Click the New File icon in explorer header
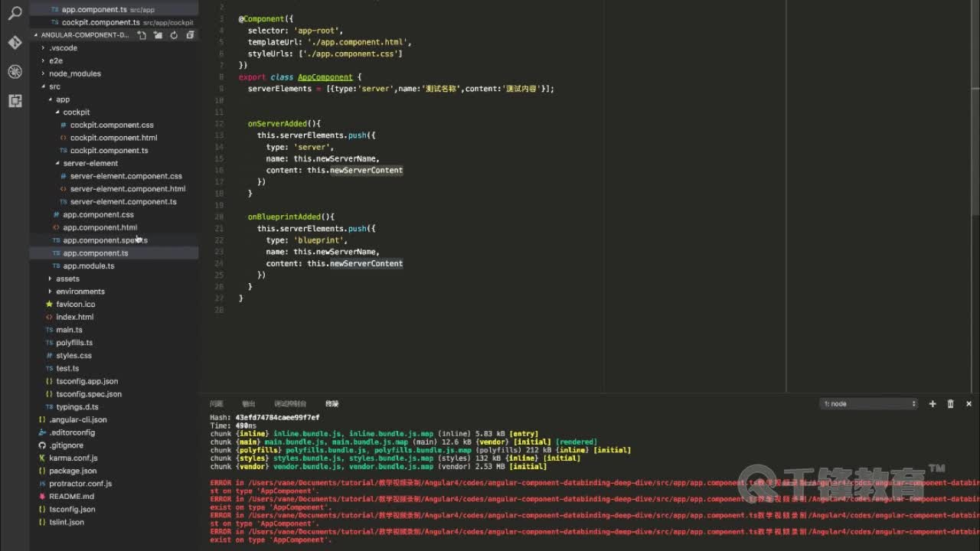The width and height of the screenshot is (980, 551). click(142, 35)
